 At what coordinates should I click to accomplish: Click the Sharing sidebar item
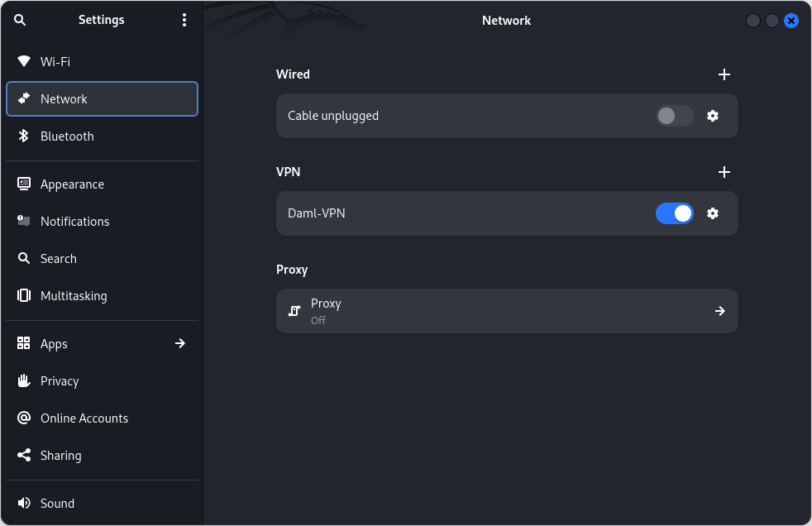60,455
